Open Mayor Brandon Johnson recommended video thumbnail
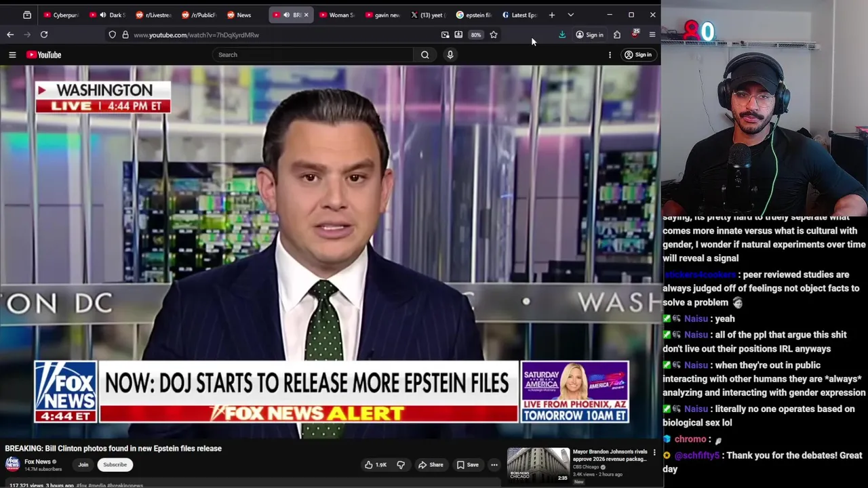The image size is (868, 488). pos(538,465)
